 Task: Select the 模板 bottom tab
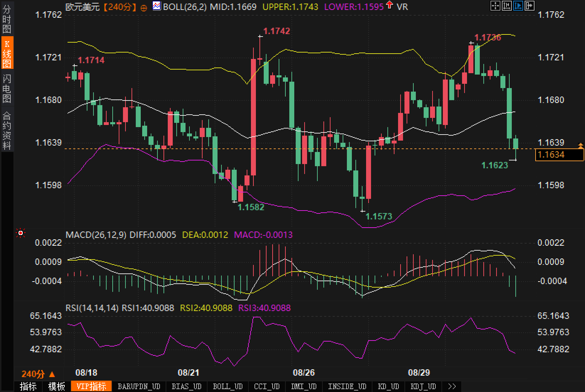coord(57,386)
